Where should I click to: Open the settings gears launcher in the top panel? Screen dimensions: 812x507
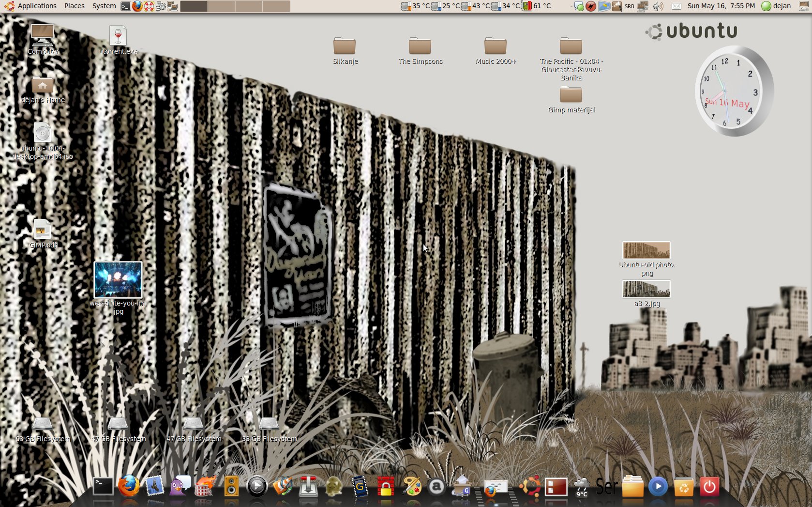161,6
